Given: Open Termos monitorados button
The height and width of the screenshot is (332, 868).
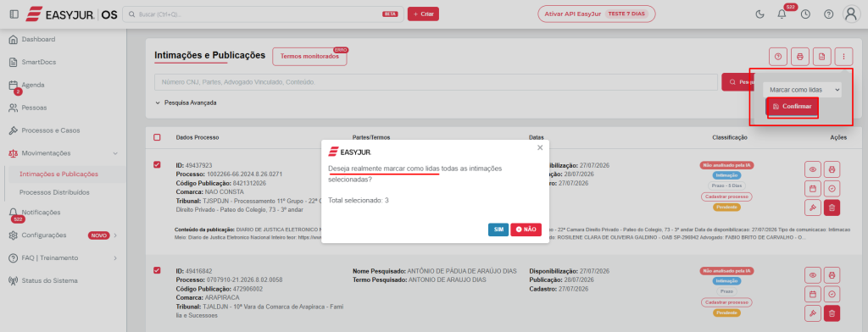Looking at the screenshot, I should coord(309,57).
